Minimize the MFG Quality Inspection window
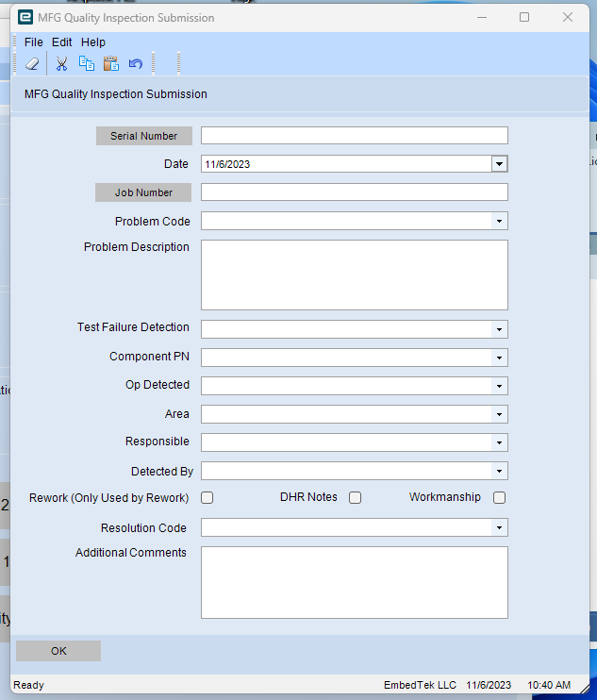This screenshot has height=700, width=597. (x=482, y=17)
